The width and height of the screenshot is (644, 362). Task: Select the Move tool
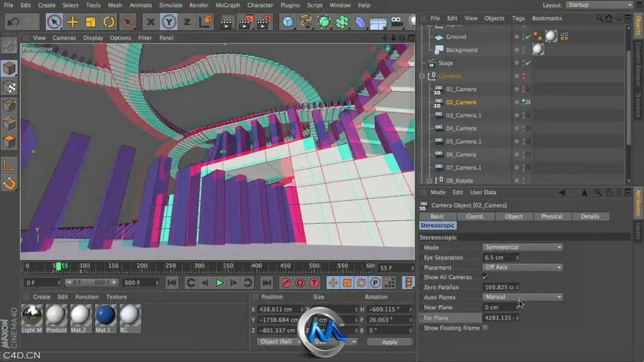pyautogui.click(x=72, y=22)
